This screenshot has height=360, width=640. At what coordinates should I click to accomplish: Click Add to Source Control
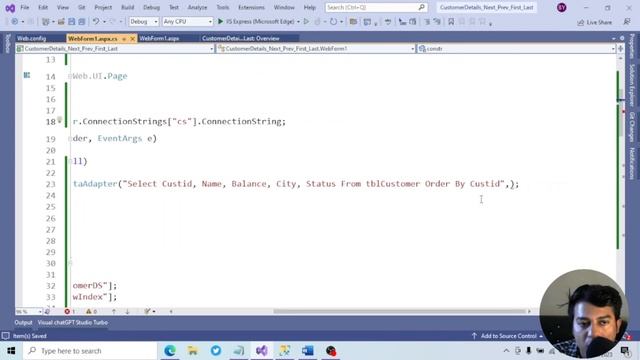(508, 336)
